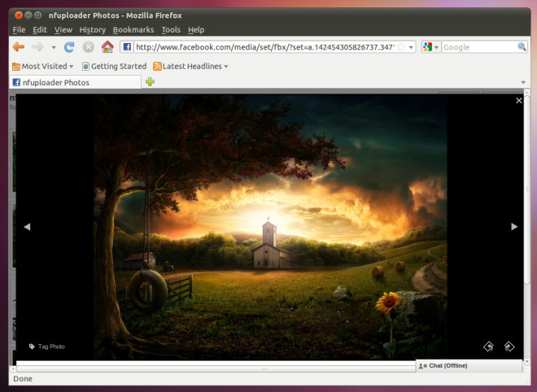The width and height of the screenshot is (537, 392).
Task: Maximize the Firefox window
Action: (x=38, y=15)
